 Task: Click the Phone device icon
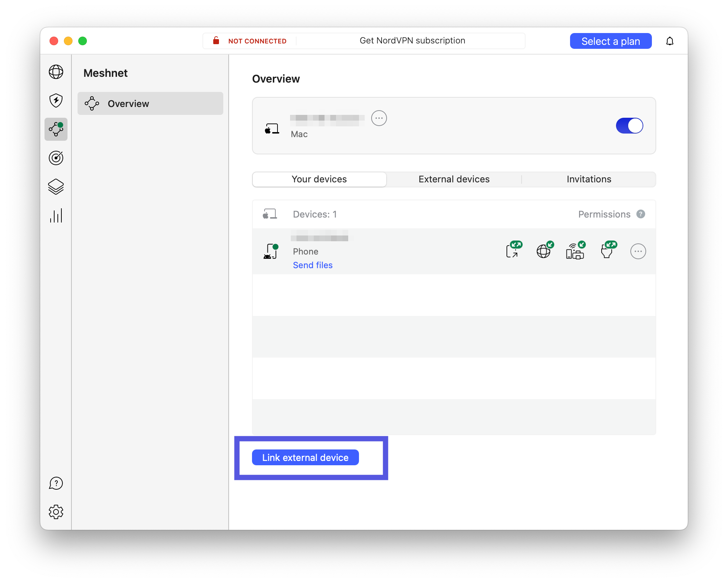click(271, 251)
